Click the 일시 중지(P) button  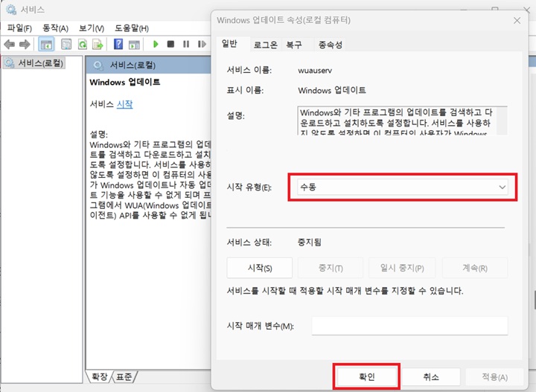(402, 268)
